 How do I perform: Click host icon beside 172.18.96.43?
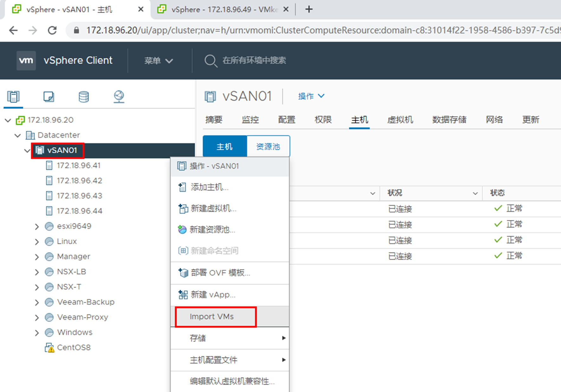[49, 196]
